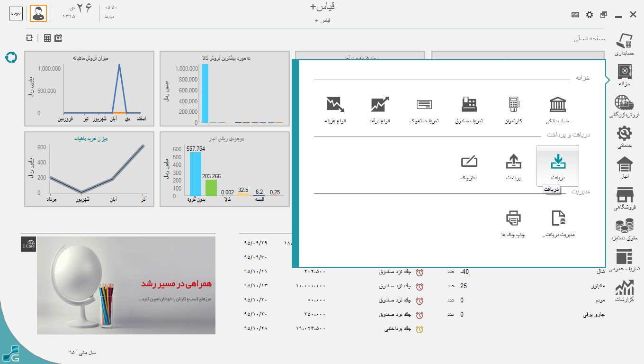
Task: Open the حساب بانکی (bank account) icon
Action: point(557,110)
